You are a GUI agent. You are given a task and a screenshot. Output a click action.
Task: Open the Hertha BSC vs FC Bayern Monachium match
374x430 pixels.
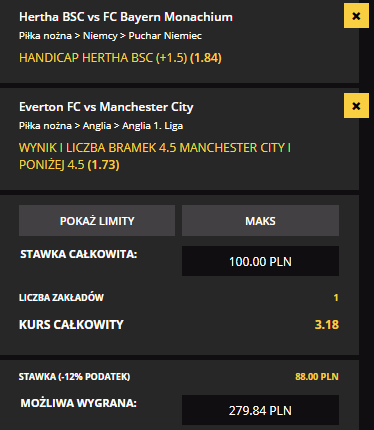[126, 17]
